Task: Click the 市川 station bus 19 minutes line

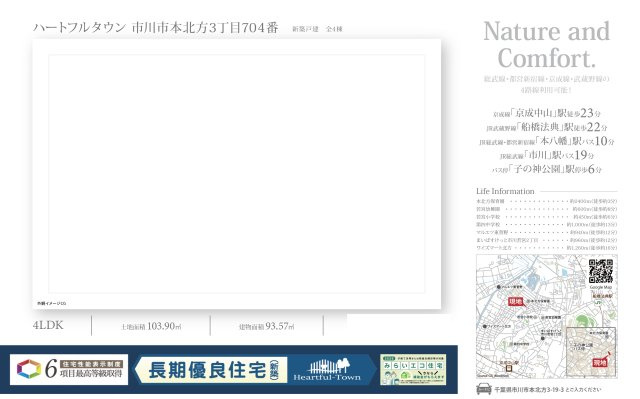Action: coord(547,155)
